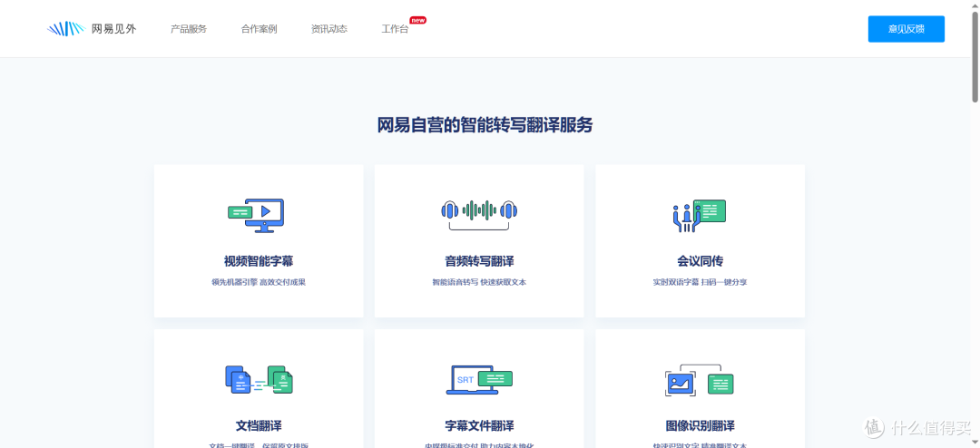Click the red new badge
This screenshot has width=980, height=448.
tap(418, 20)
